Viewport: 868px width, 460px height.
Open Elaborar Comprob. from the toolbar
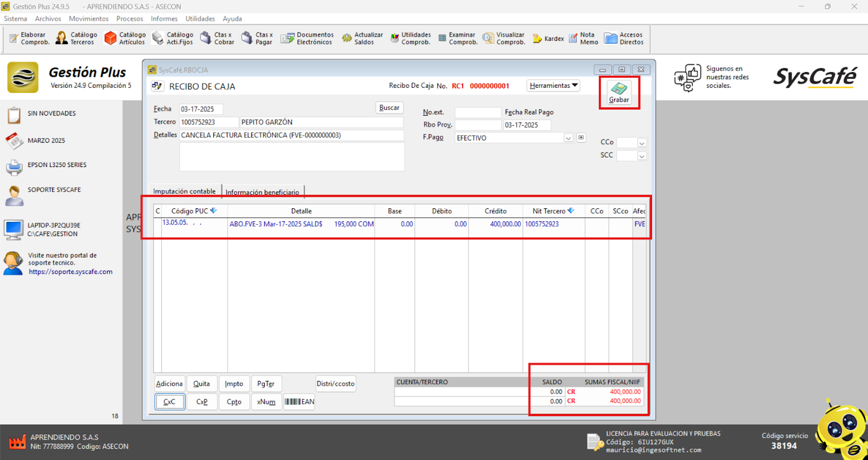click(30, 39)
